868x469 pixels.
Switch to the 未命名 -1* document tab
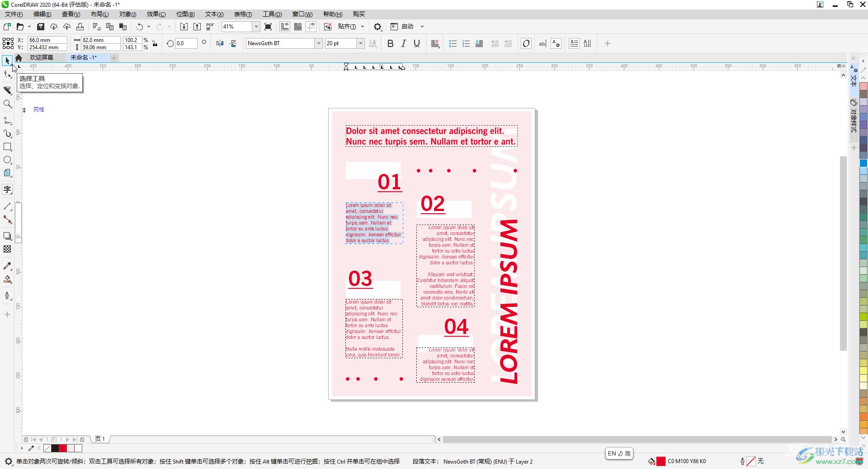coord(84,57)
